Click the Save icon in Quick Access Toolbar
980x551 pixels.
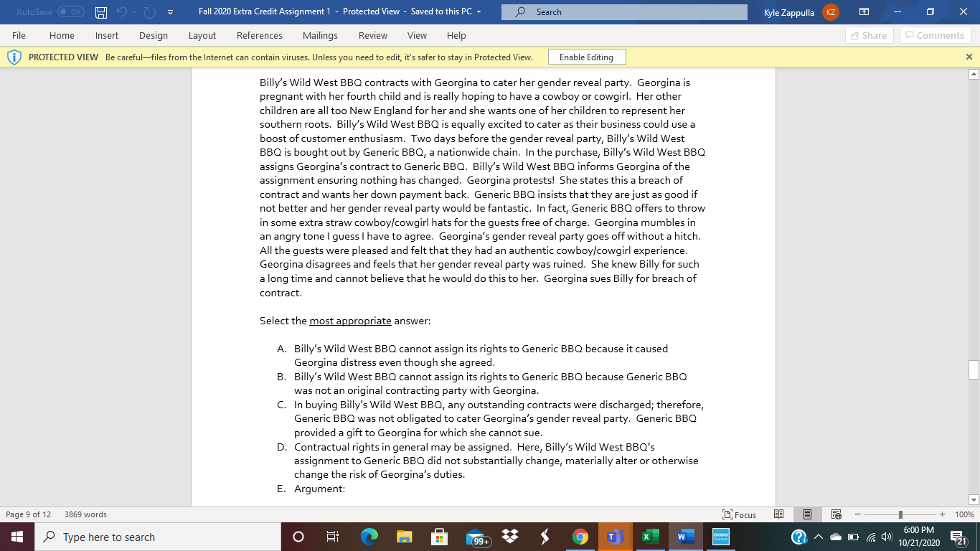(100, 11)
